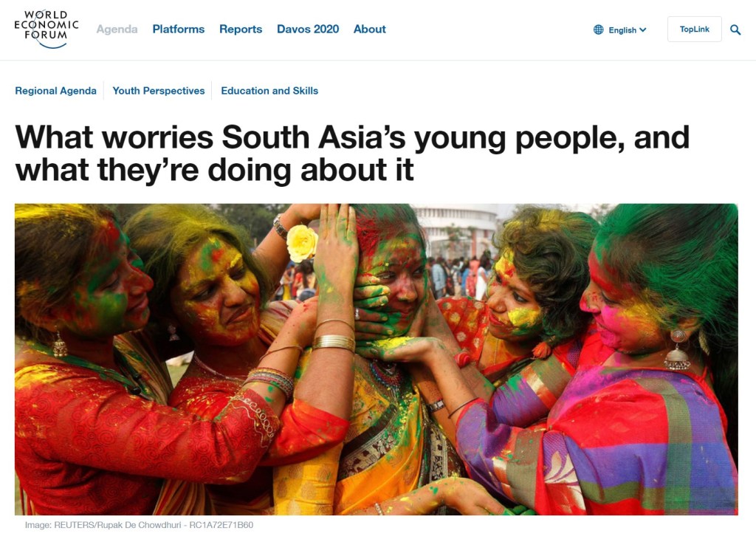The image size is (756, 539).
Task: Click the World Economic Forum logo
Action: click(47, 30)
